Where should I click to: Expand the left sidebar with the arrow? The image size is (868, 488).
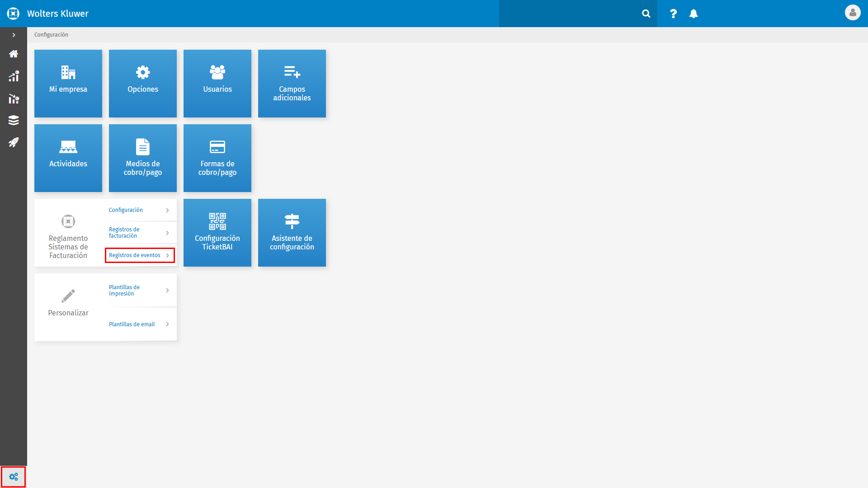[14, 35]
